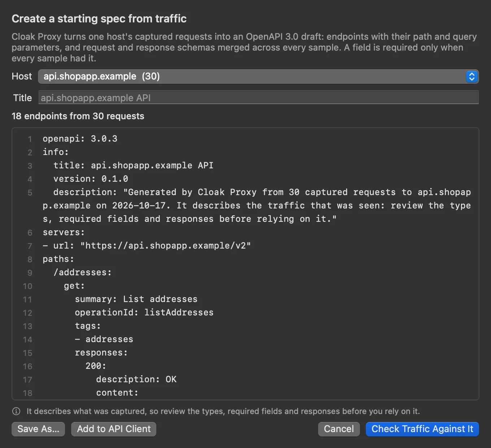Click the 'Create a starting spec from traffic' heading

coord(99,19)
